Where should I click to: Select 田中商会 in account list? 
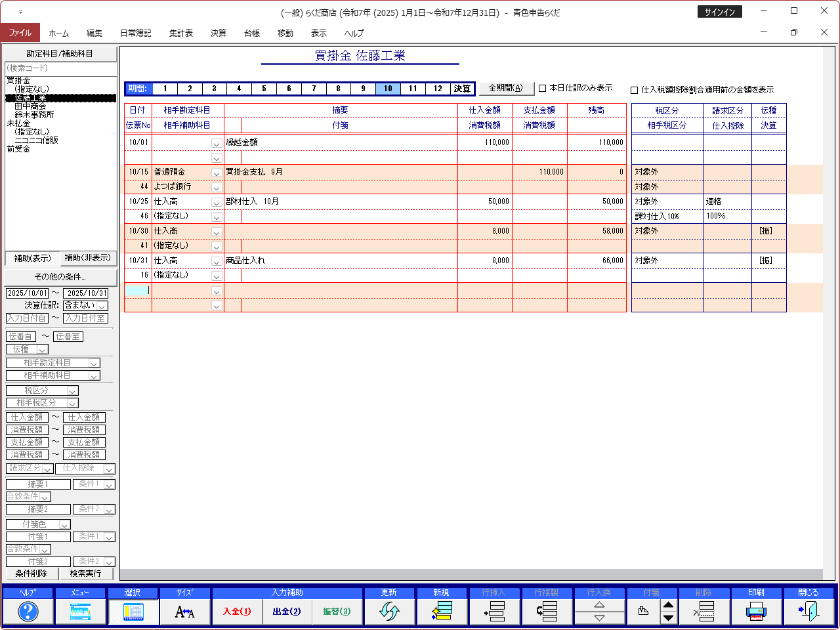click(30, 106)
